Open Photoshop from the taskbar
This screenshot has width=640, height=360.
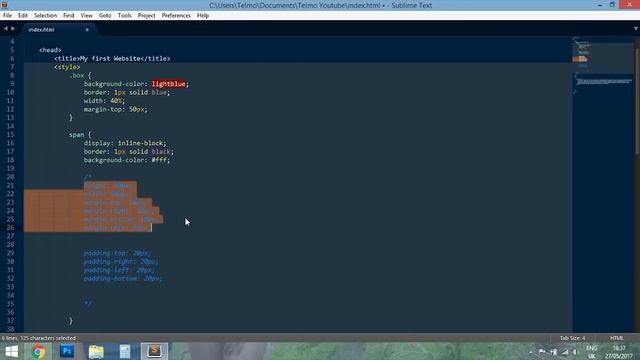[67, 351]
